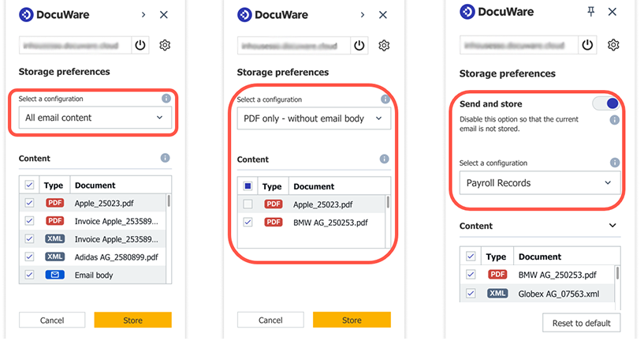The height and width of the screenshot is (341, 644).
Task: Click Type column header in right table
Action: point(496,257)
